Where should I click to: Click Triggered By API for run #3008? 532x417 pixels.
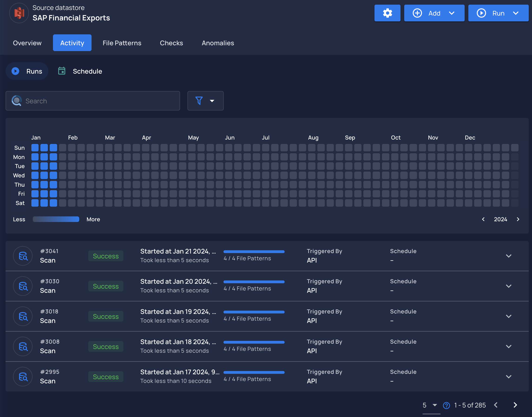(x=324, y=346)
